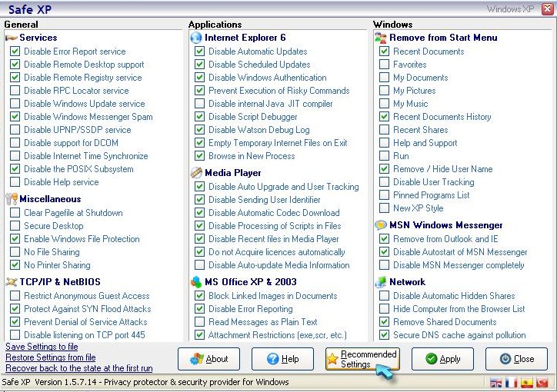
Task: Check the Favorites start menu option
Action: [384, 65]
